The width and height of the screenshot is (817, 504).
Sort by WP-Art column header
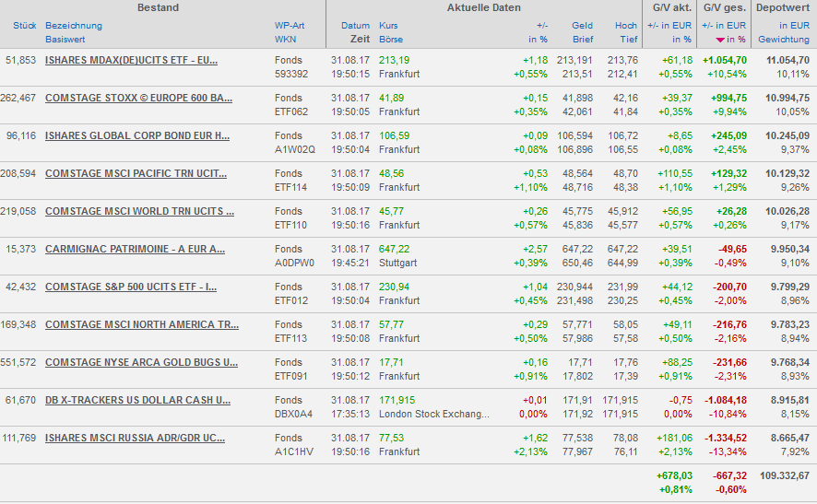[x=289, y=26]
